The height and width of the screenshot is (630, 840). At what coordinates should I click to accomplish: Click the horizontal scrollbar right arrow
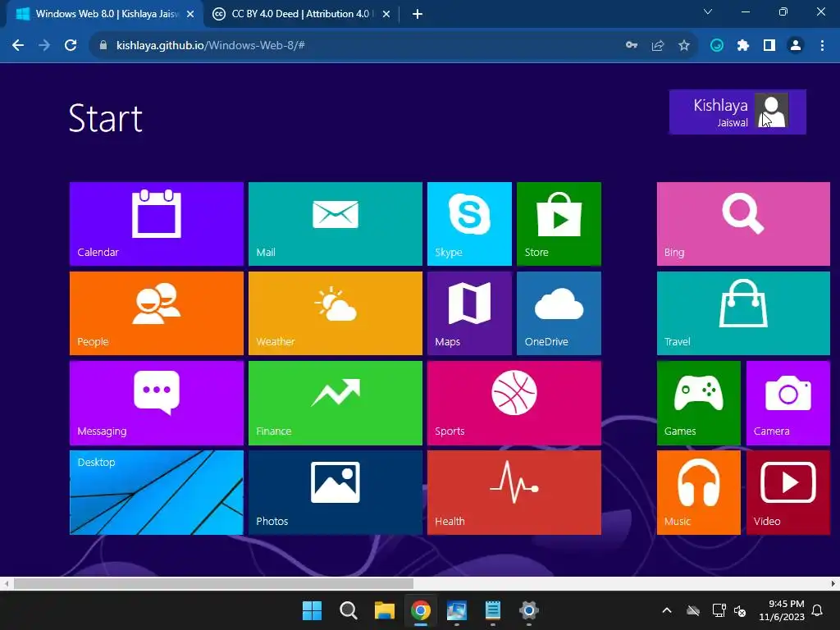(833, 583)
